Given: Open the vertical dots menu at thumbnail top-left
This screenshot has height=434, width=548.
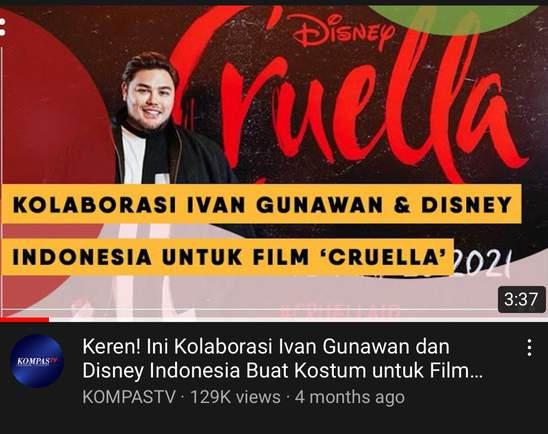Looking at the screenshot, I should (3, 27).
